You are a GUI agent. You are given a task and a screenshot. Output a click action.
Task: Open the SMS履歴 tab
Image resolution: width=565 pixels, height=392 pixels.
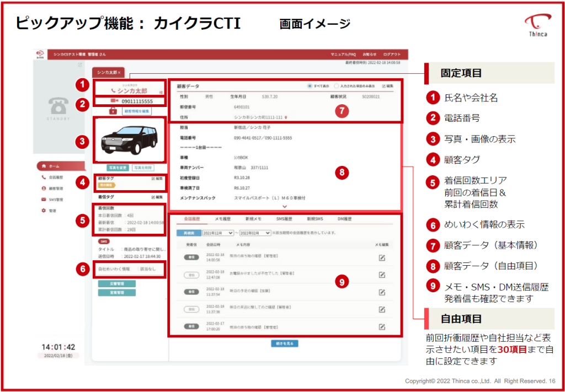point(284,218)
